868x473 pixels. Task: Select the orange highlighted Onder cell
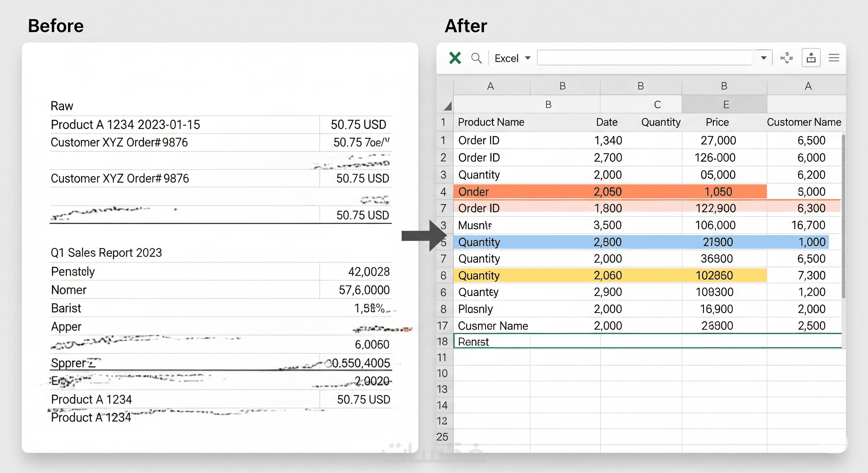[x=473, y=192]
